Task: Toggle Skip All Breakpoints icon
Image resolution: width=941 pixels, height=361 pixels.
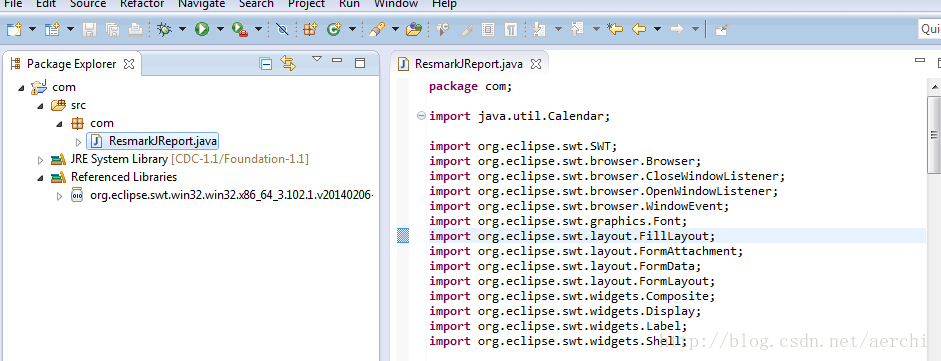Action: (x=282, y=29)
